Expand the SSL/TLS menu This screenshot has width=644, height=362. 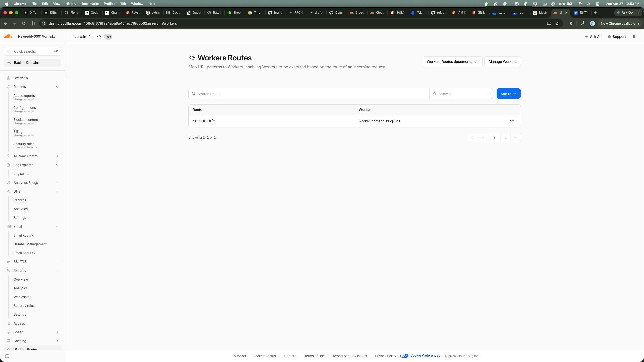coord(57,262)
